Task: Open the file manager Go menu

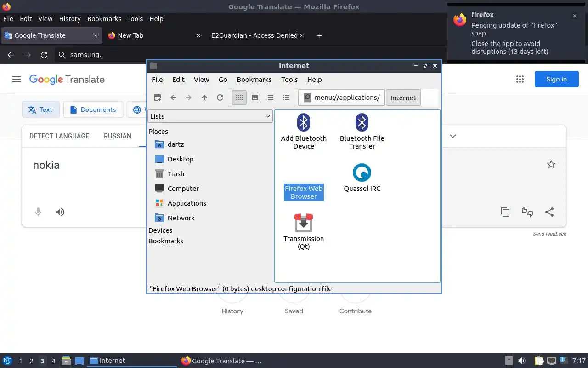Action: (x=223, y=80)
